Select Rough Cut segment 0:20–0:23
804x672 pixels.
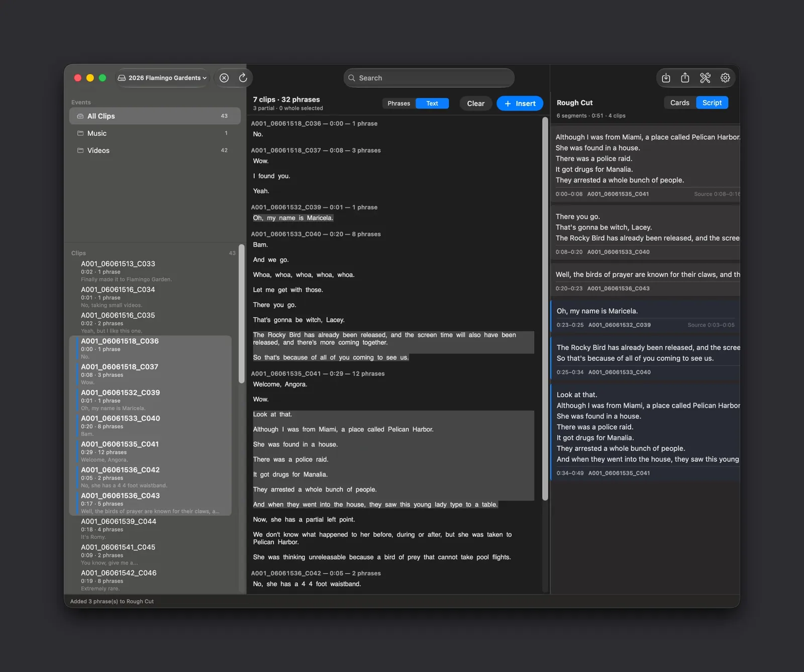tap(645, 280)
